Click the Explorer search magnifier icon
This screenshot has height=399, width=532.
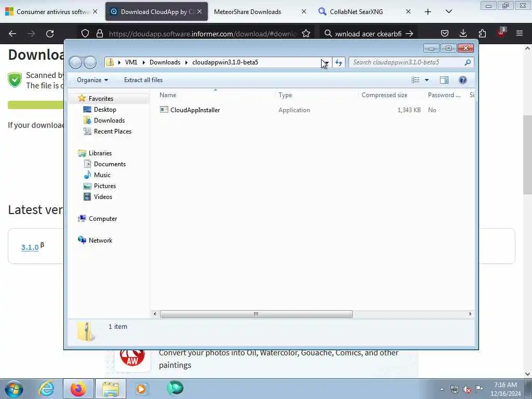(x=468, y=62)
